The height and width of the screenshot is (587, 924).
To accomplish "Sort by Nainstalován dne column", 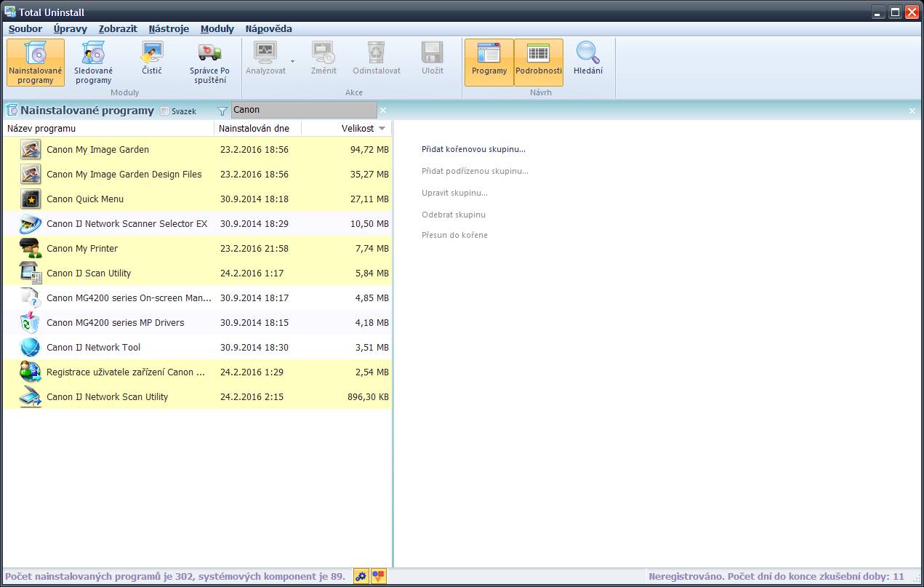I will [258, 129].
